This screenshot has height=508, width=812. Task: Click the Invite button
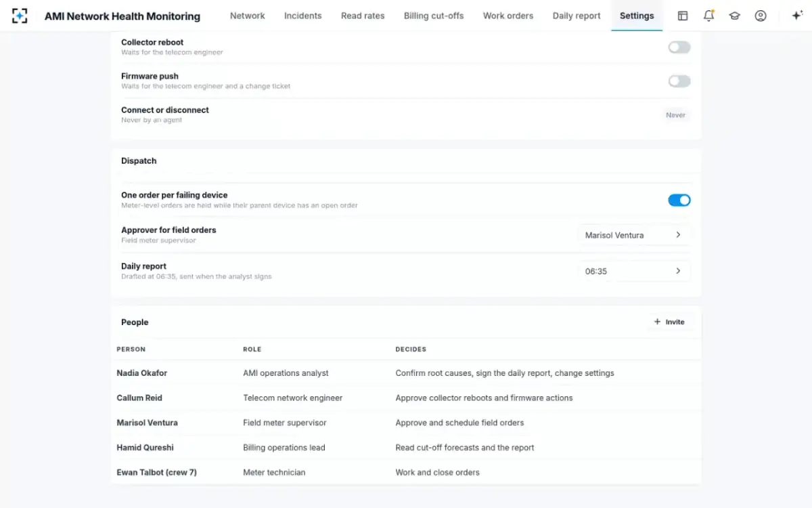(x=669, y=322)
